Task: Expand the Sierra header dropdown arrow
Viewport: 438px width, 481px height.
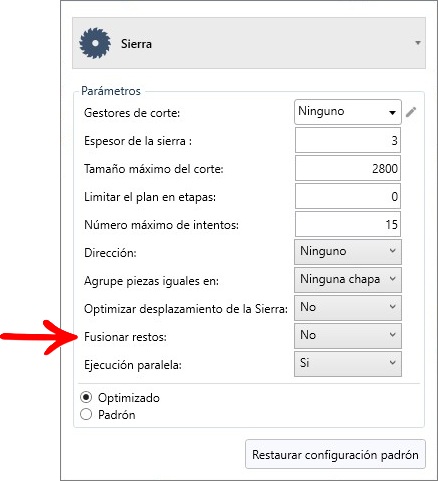Action: point(418,43)
